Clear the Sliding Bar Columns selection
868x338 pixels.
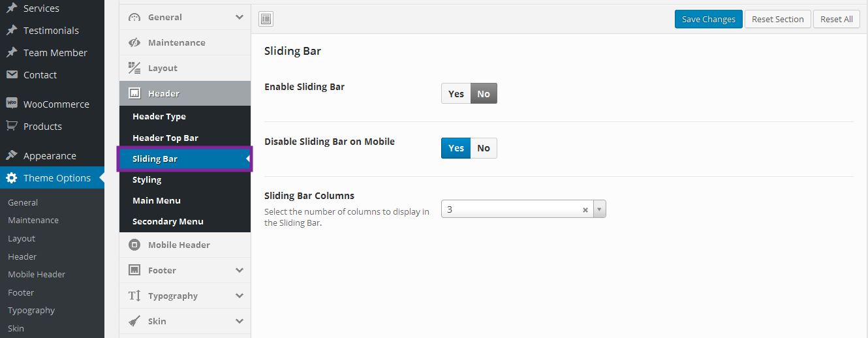(x=585, y=210)
